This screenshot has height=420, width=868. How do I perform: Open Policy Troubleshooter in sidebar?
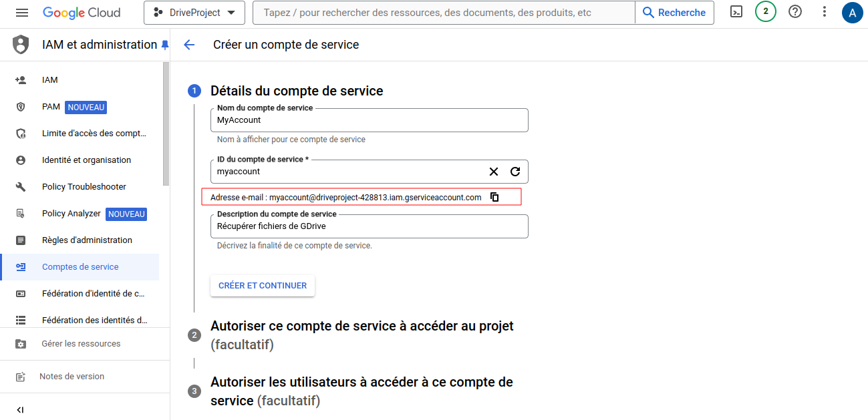(x=84, y=187)
